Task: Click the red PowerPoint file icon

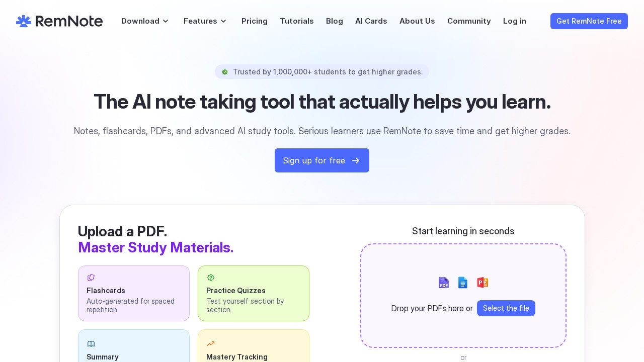Action: (482, 283)
